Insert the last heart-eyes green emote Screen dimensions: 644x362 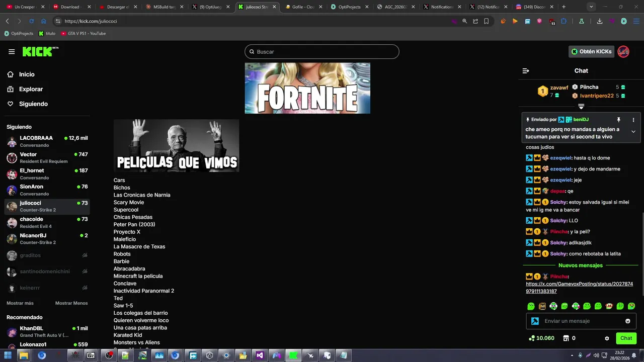(x=631, y=306)
